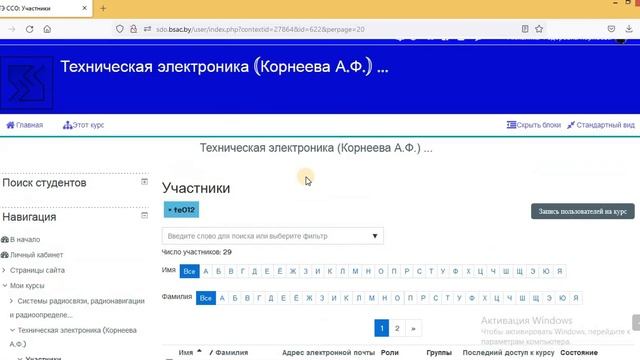Filter Имя by letter М

[x=355, y=271]
